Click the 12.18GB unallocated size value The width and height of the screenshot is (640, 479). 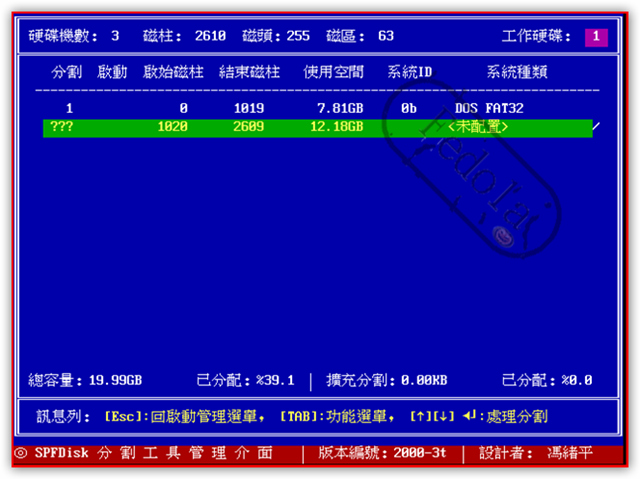(333, 127)
